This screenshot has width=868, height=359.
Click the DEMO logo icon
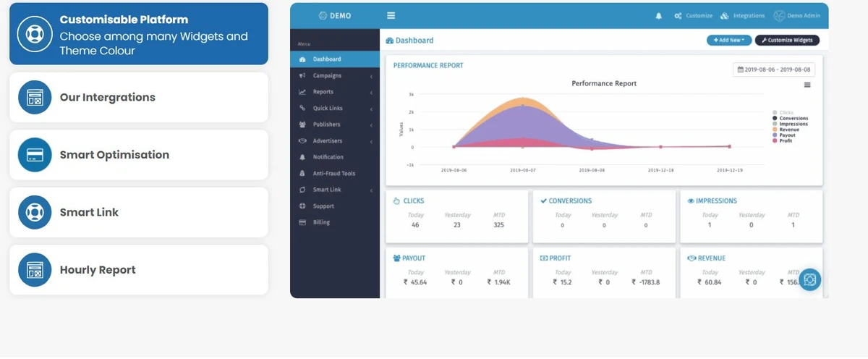tap(323, 15)
